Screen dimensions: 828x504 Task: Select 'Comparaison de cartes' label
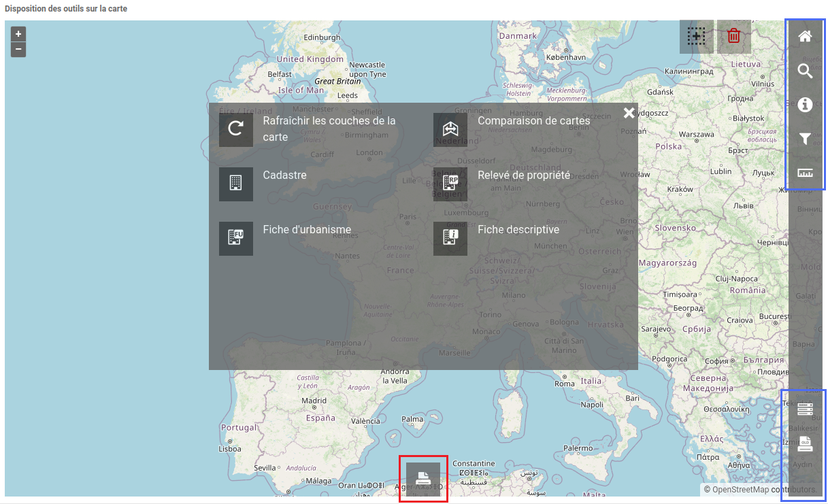pos(534,120)
